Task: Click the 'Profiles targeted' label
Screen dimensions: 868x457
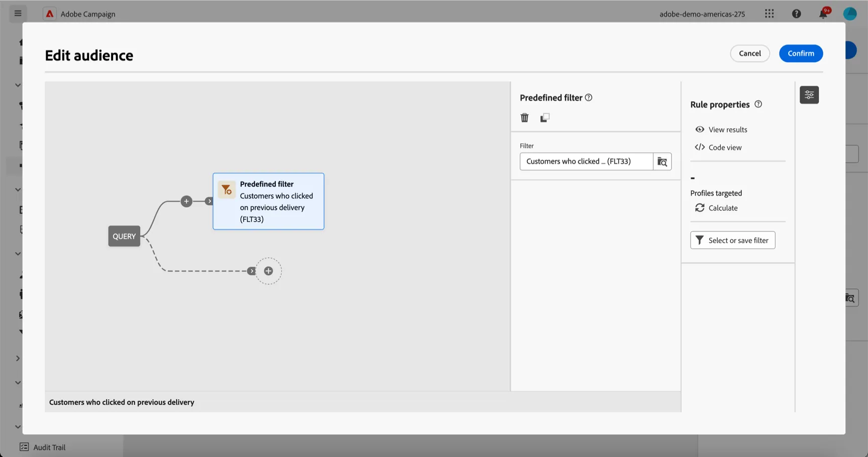Action: [x=716, y=193]
